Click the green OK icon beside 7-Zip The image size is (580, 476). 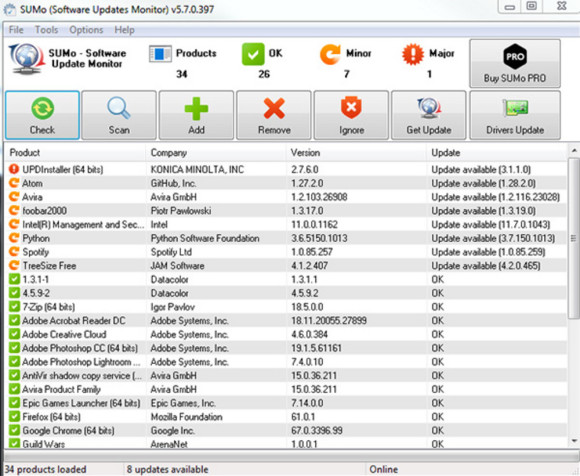pos(14,306)
